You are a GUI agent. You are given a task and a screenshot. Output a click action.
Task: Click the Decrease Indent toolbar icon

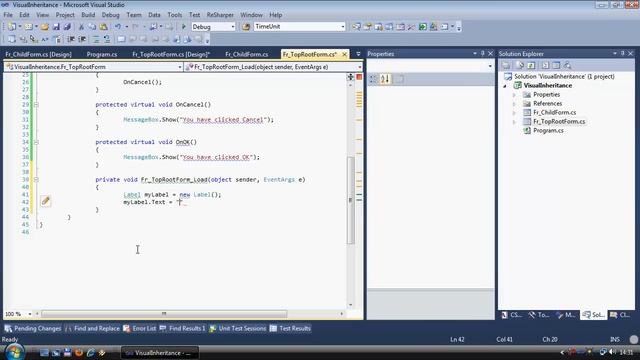(x=71, y=40)
